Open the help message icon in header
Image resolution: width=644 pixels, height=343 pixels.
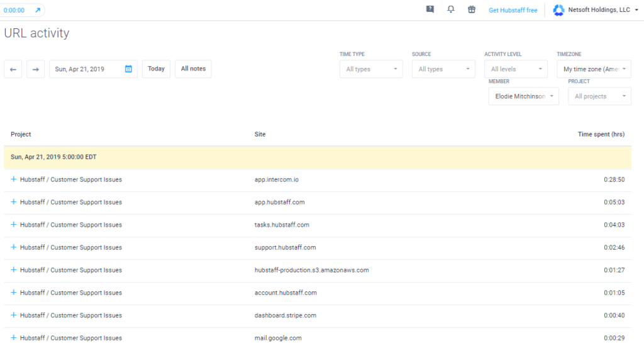point(430,9)
